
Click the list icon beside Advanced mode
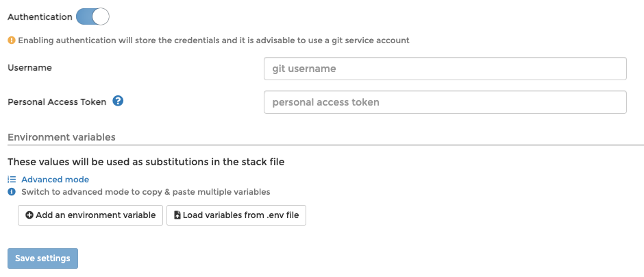[12, 180]
